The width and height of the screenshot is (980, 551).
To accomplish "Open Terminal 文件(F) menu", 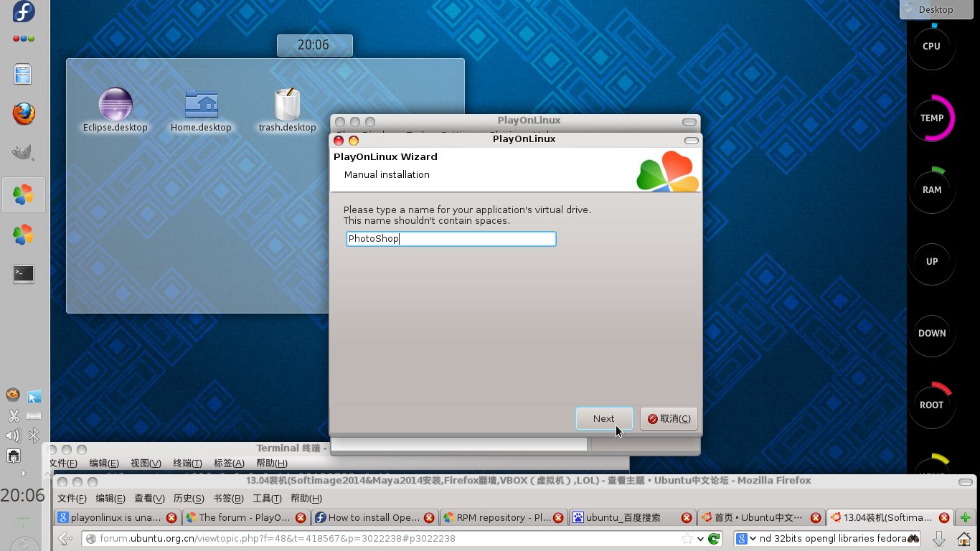I will point(63,463).
